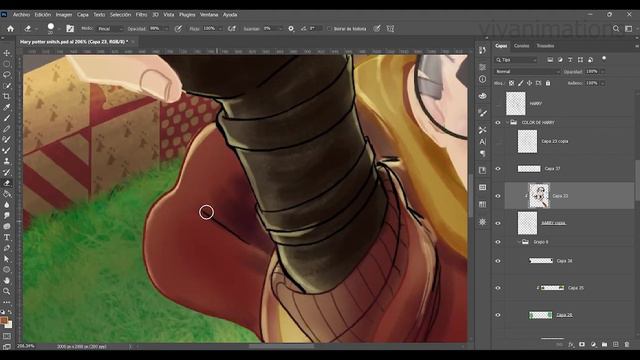Select the Lasso tool
The width and height of the screenshot is (640, 360).
click(7, 75)
